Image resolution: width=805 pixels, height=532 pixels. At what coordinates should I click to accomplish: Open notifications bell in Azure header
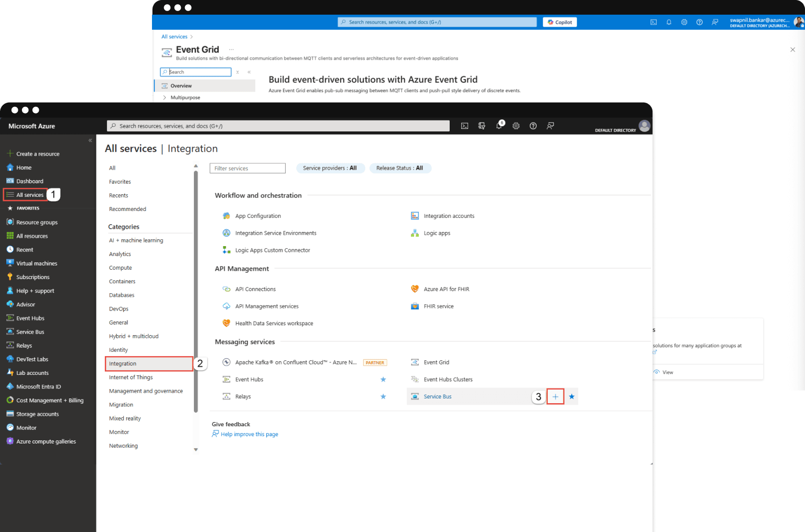[499, 126]
